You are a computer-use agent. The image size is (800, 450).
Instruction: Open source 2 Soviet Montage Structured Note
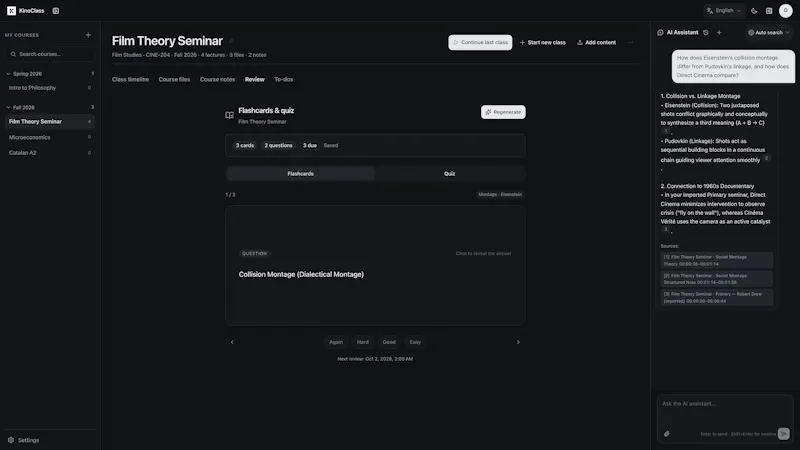coord(717,279)
